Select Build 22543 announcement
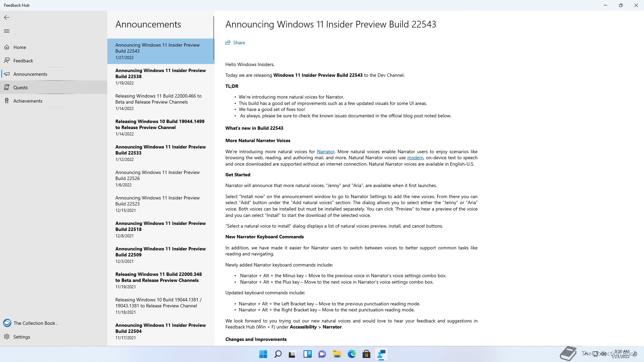The image size is (644, 362). coord(161,51)
